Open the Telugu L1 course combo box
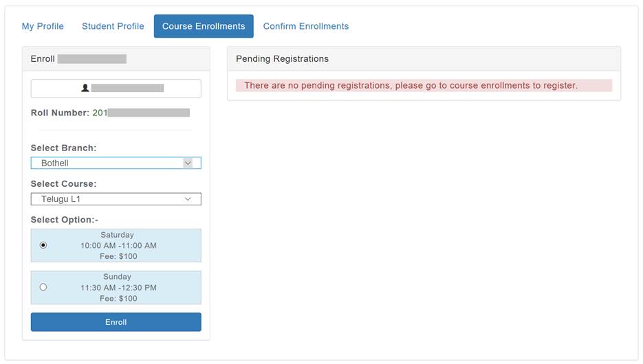This screenshot has height=364, width=643. click(116, 199)
